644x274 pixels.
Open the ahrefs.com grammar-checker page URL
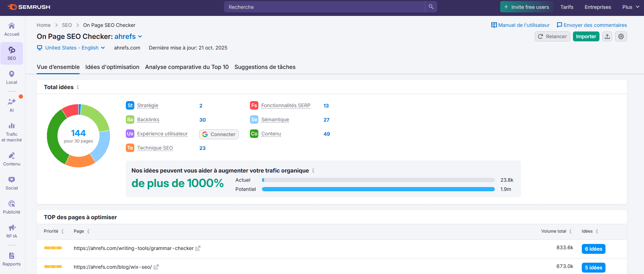[x=134, y=248]
